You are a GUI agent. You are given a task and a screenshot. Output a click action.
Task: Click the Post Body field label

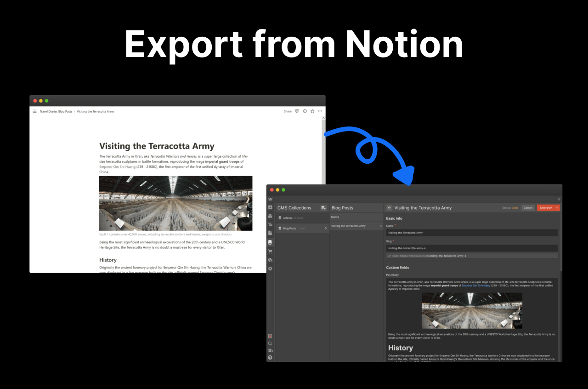tap(392, 275)
